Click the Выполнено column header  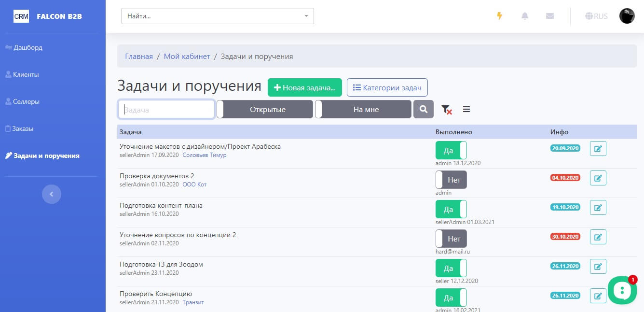(x=454, y=132)
